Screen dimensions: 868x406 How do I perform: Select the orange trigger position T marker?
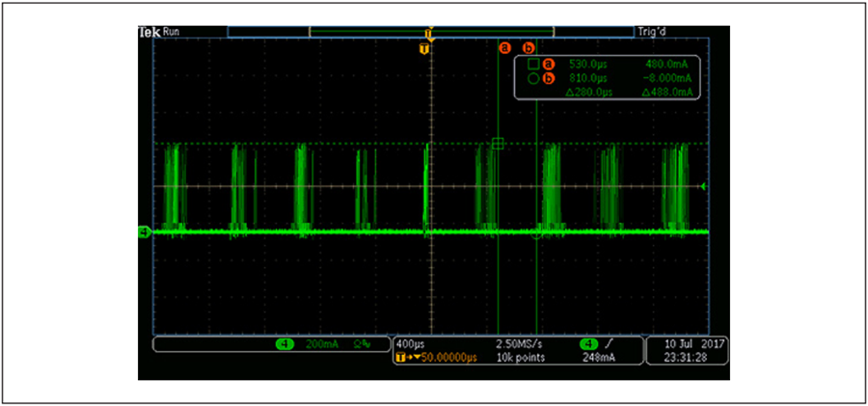pyautogui.click(x=424, y=49)
